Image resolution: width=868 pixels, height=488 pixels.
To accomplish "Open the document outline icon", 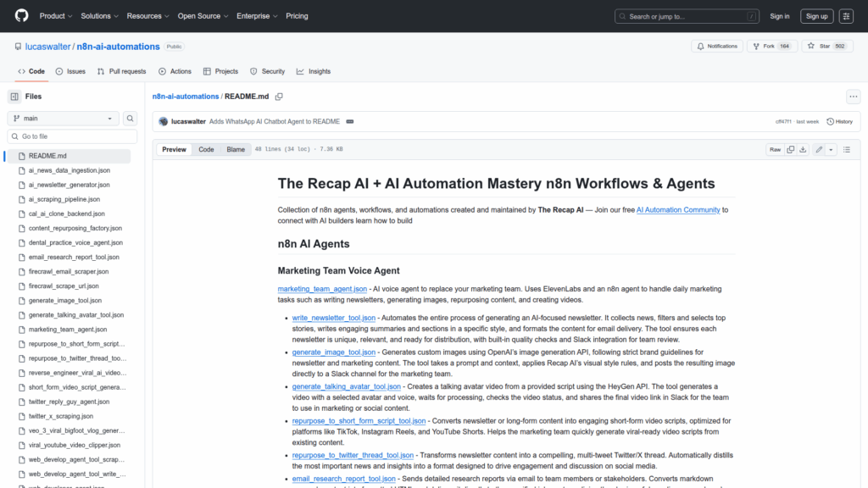I will point(846,150).
